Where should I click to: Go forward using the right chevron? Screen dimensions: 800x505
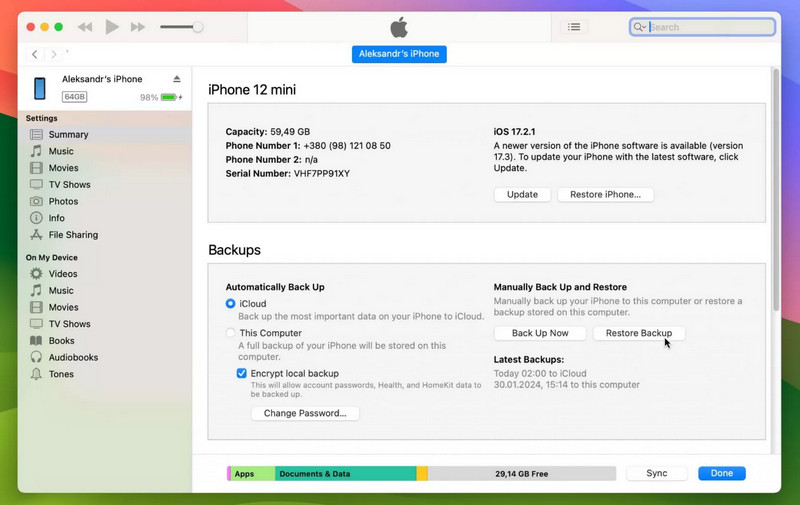pos(54,54)
